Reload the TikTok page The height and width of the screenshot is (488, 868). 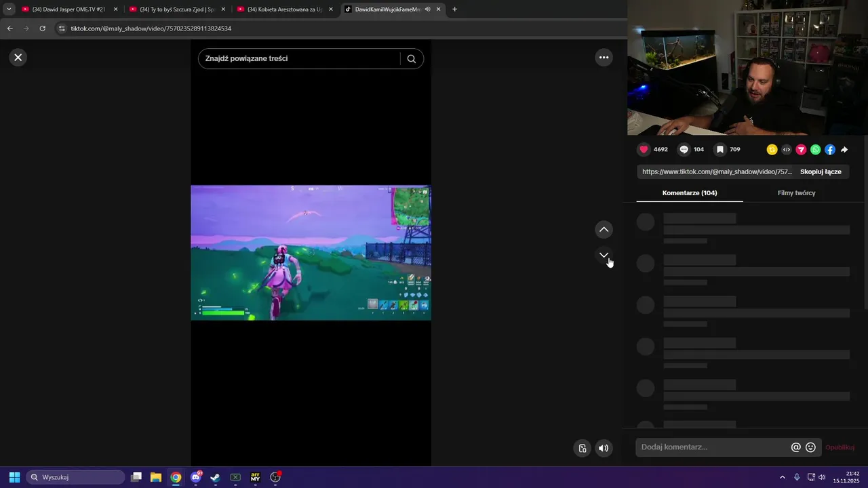coord(42,28)
